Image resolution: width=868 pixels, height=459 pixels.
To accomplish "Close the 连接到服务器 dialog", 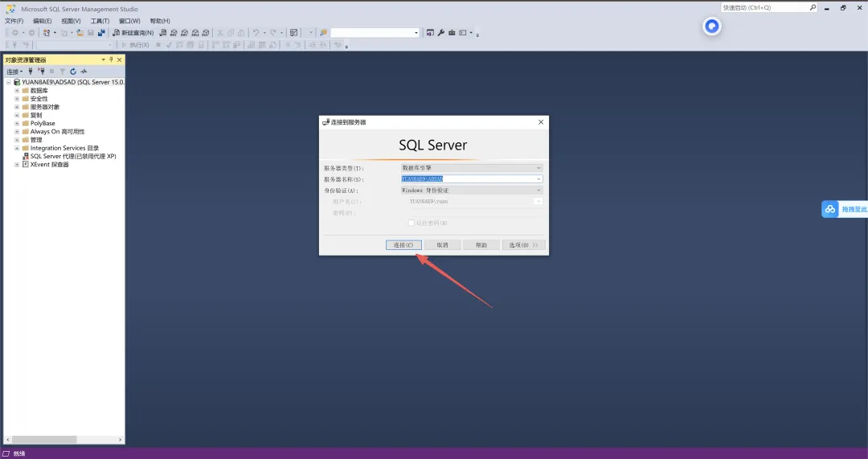I will click(x=541, y=122).
